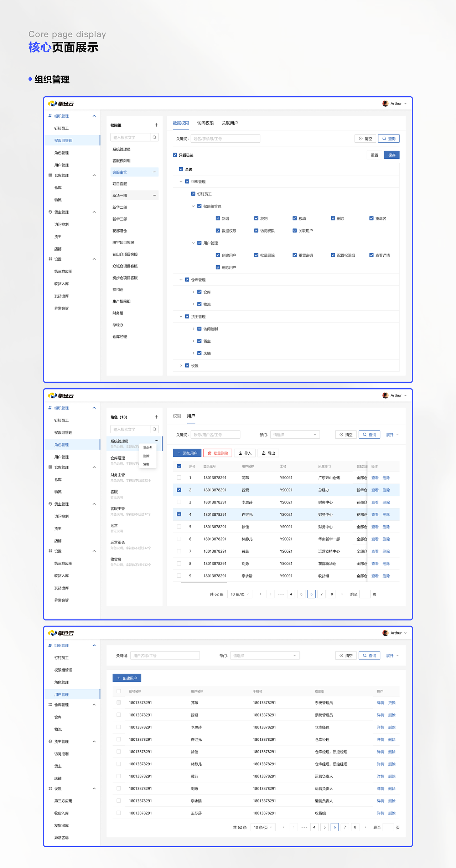Image resolution: width=456 pixels, height=868 pixels.
Task: Go to next page in user management pagination
Action: tap(365, 827)
